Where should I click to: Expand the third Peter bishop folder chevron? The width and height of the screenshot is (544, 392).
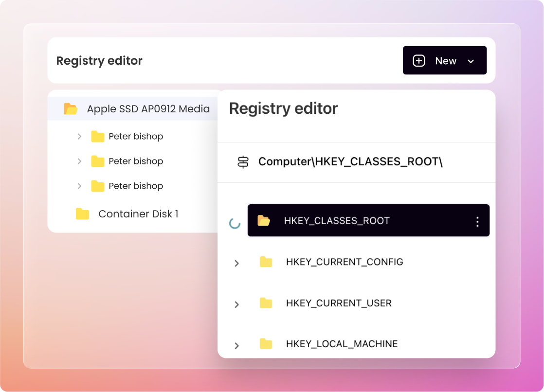click(x=79, y=186)
